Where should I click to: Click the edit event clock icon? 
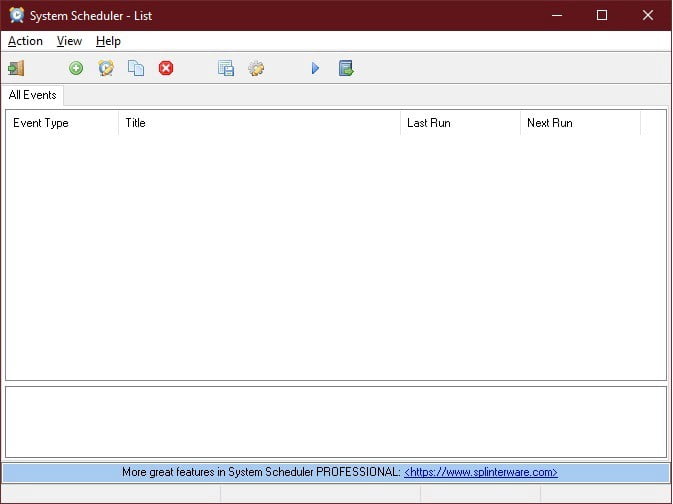pos(106,68)
